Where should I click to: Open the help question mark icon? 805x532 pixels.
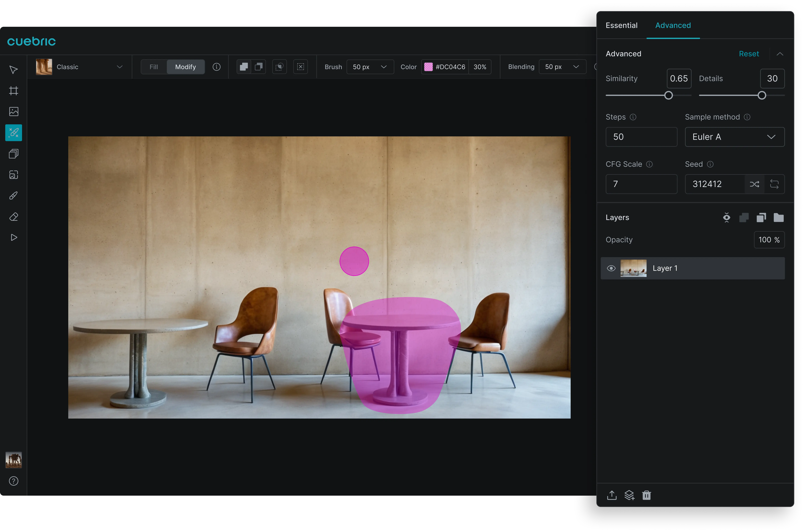tap(14, 481)
